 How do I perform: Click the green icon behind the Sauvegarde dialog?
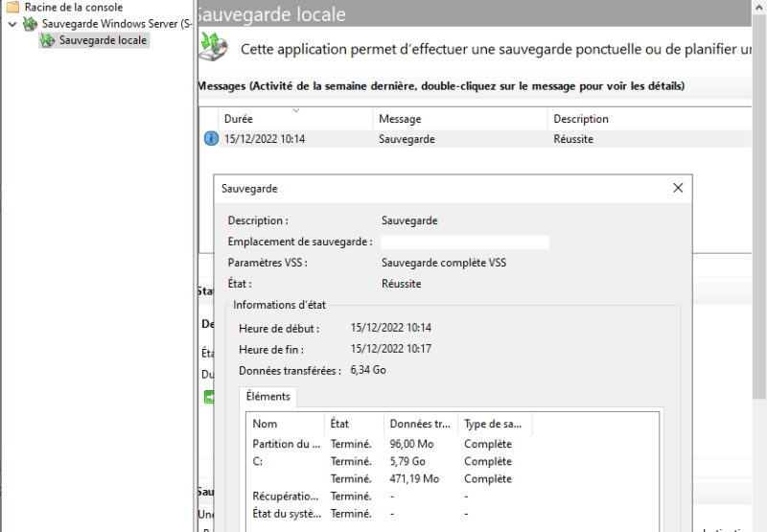tap(209, 397)
